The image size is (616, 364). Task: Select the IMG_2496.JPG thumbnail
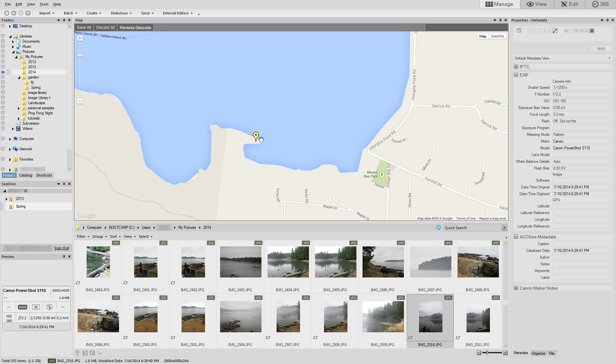pyautogui.click(x=383, y=262)
